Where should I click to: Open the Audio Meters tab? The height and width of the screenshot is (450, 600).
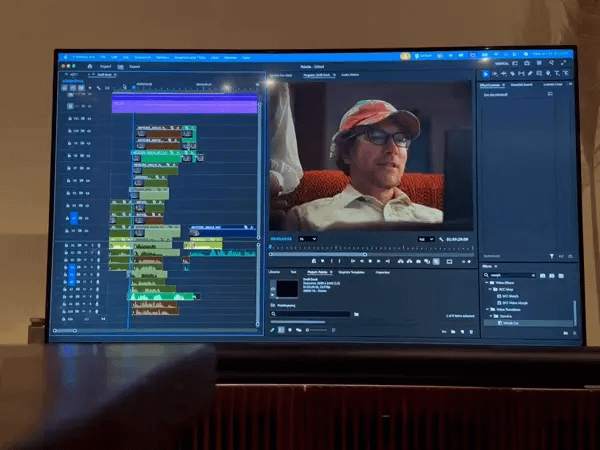pos(350,75)
